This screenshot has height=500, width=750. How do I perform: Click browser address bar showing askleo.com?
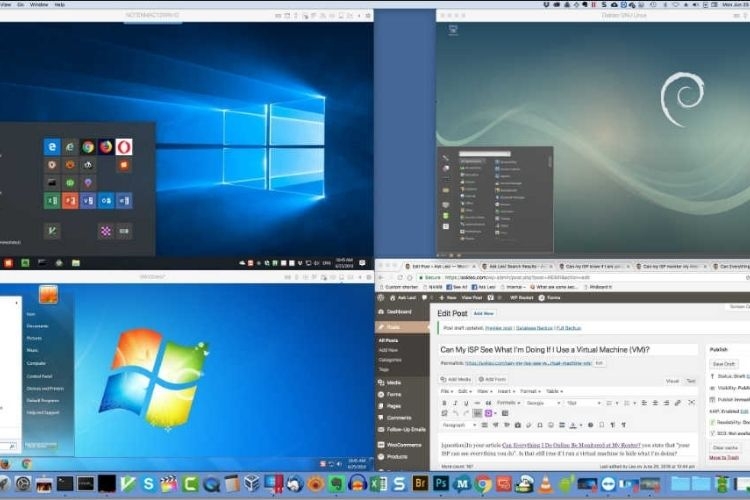(x=579, y=278)
